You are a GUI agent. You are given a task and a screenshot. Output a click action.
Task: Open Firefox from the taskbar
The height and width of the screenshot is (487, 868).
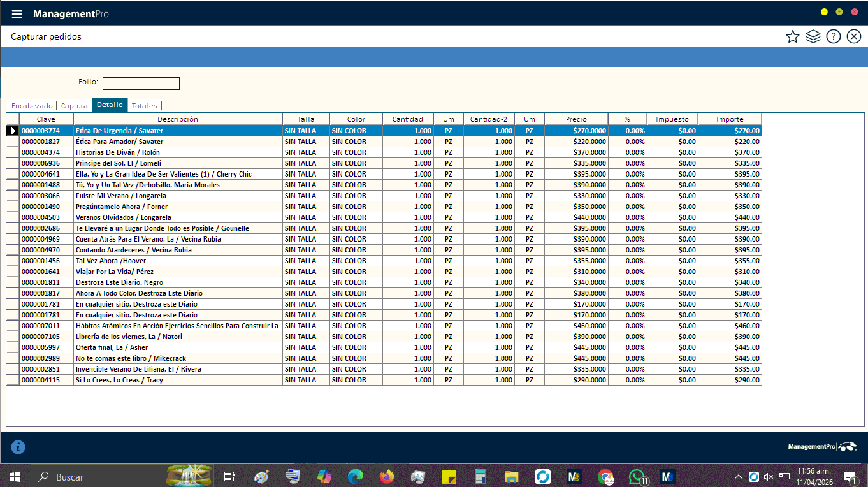(386, 477)
